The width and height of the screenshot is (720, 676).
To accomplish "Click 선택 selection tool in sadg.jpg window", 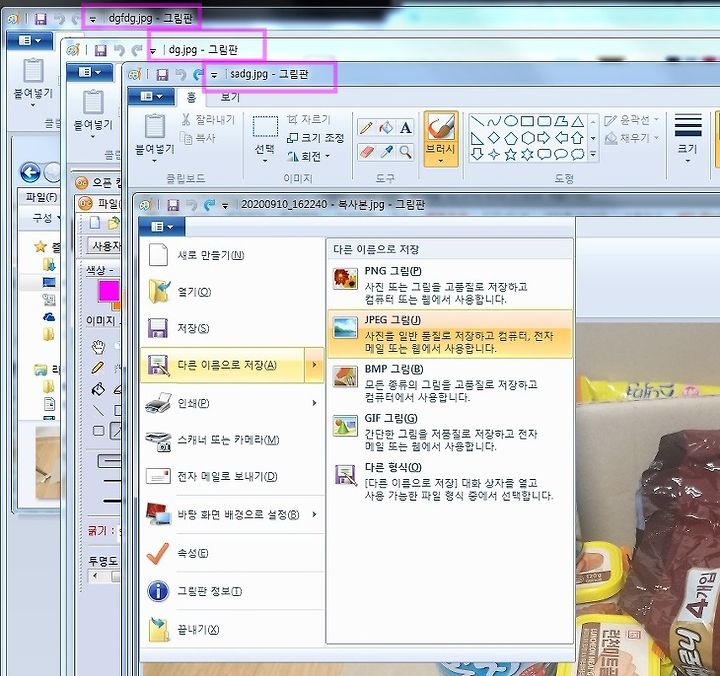I will 265,139.
